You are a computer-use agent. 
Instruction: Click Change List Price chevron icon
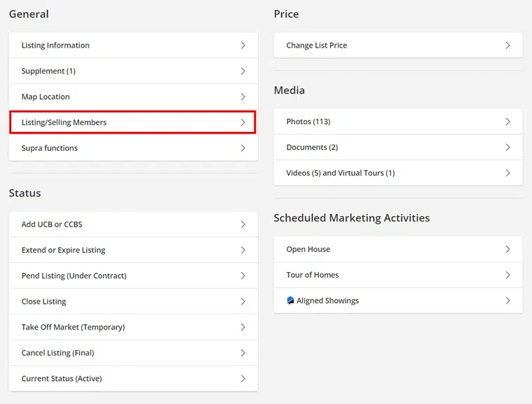(x=508, y=46)
